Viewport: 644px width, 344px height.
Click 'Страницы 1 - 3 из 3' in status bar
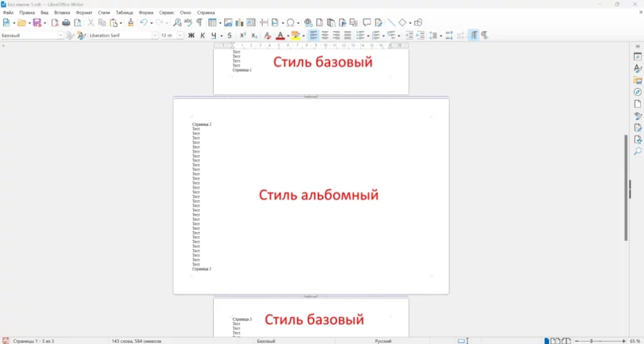[x=34, y=341]
